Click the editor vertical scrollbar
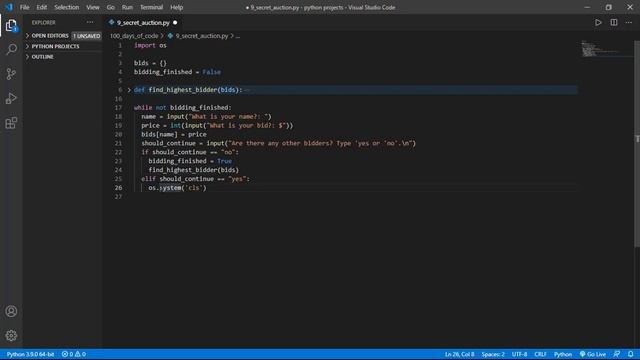 (637, 143)
